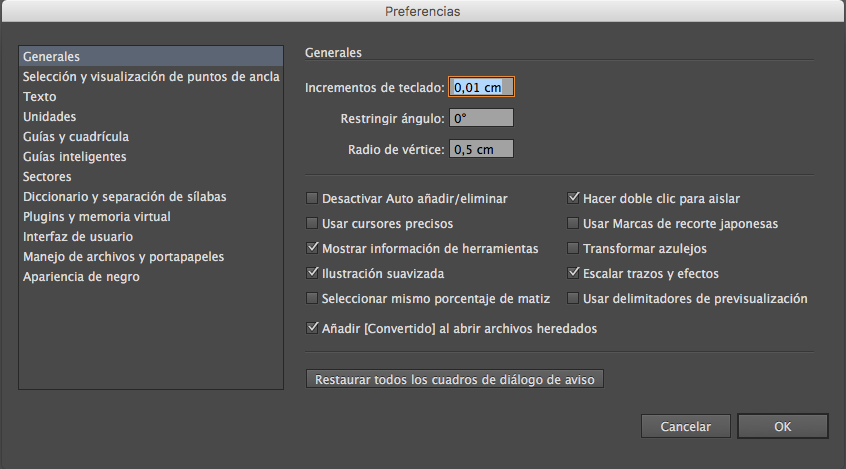Click Restaurar todos los cuadros de diálogo
The height and width of the screenshot is (469, 846).
pyautogui.click(x=455, y=380)
